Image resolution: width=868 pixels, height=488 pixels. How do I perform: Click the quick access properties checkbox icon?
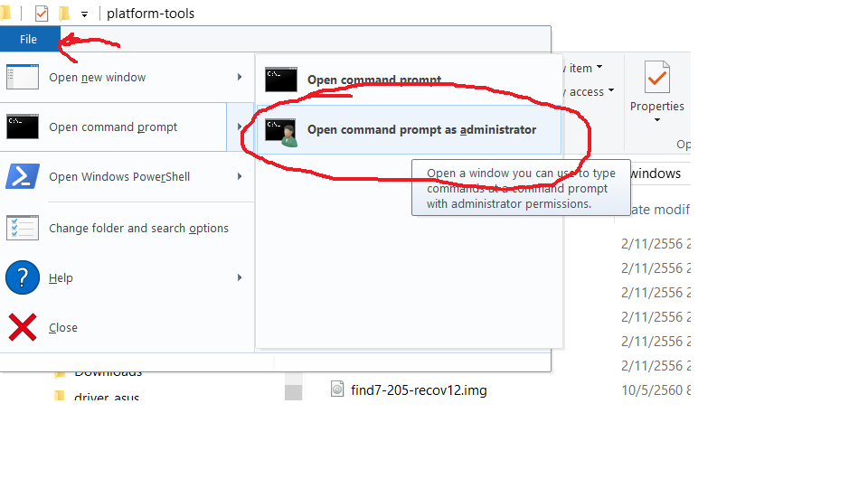[42, 14]
